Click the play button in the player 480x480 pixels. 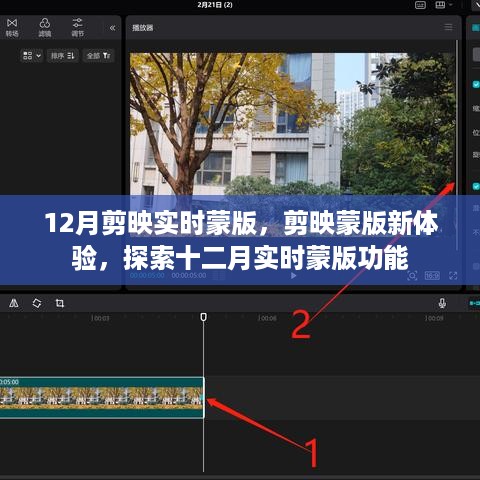(293, 276)
